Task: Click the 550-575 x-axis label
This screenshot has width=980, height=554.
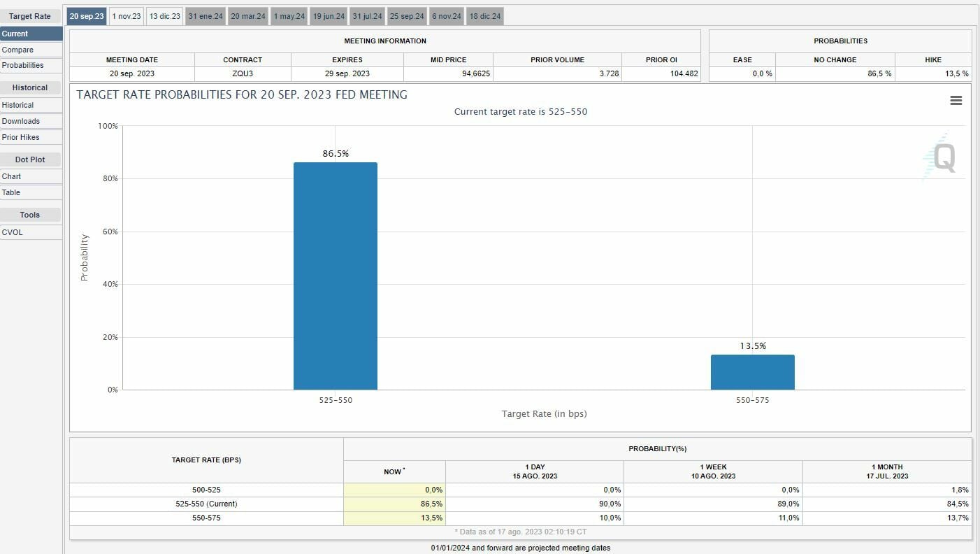Action: tap(752, 400)
